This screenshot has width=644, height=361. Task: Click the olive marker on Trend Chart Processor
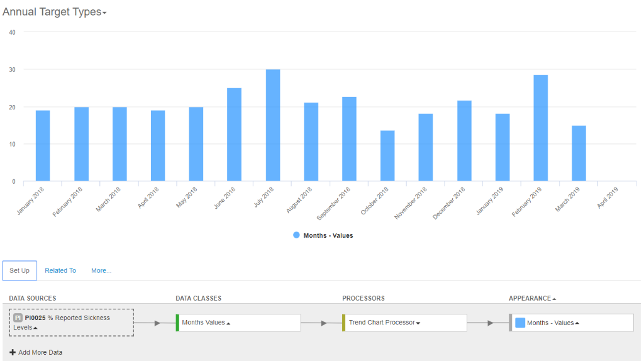[x=344, y=323]
